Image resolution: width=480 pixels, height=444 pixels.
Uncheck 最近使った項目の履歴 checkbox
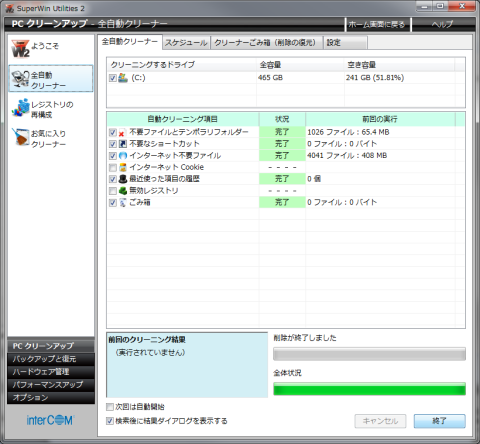click(x=113, y=179)
